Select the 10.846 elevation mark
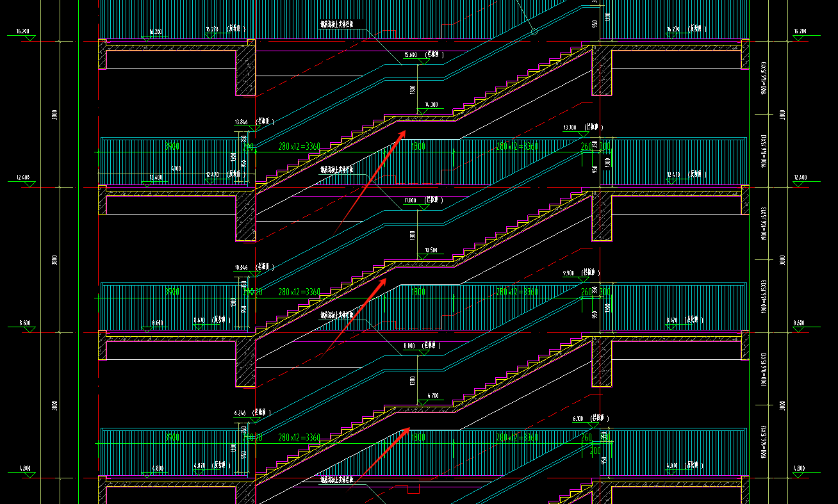The height and width of the screenshot is (504, 838). pos(242,267)
